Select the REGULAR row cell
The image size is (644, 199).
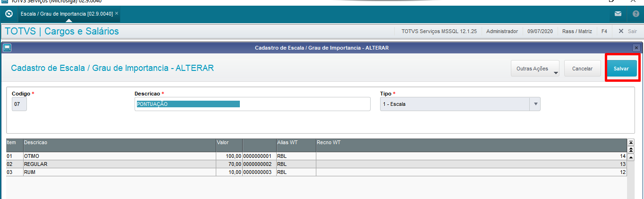[x=119, y=164]
